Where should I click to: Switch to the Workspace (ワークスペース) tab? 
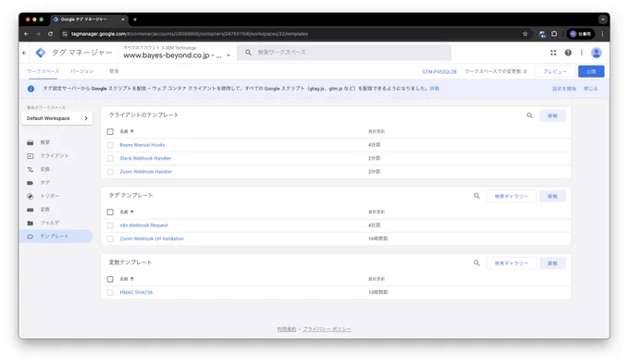43,71
